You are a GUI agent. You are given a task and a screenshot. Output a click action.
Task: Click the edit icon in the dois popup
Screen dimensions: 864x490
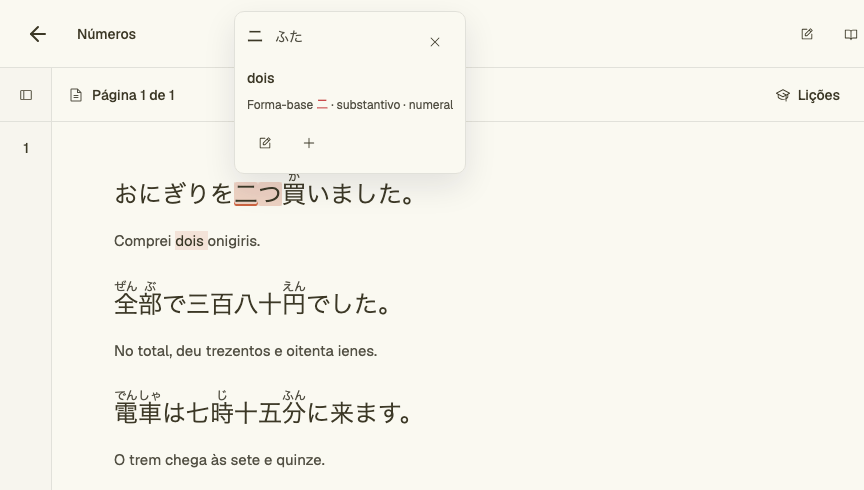click(x=265, y=143)
